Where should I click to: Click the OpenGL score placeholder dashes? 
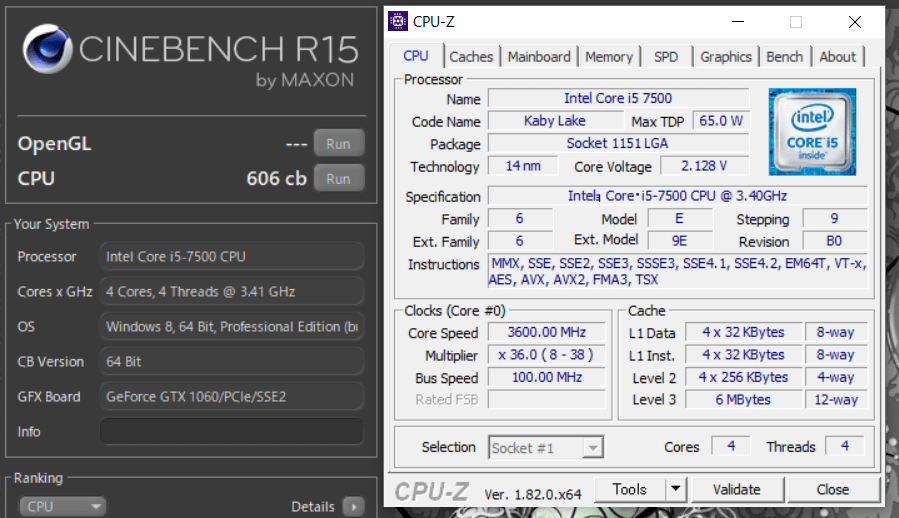tap(296, 145)
